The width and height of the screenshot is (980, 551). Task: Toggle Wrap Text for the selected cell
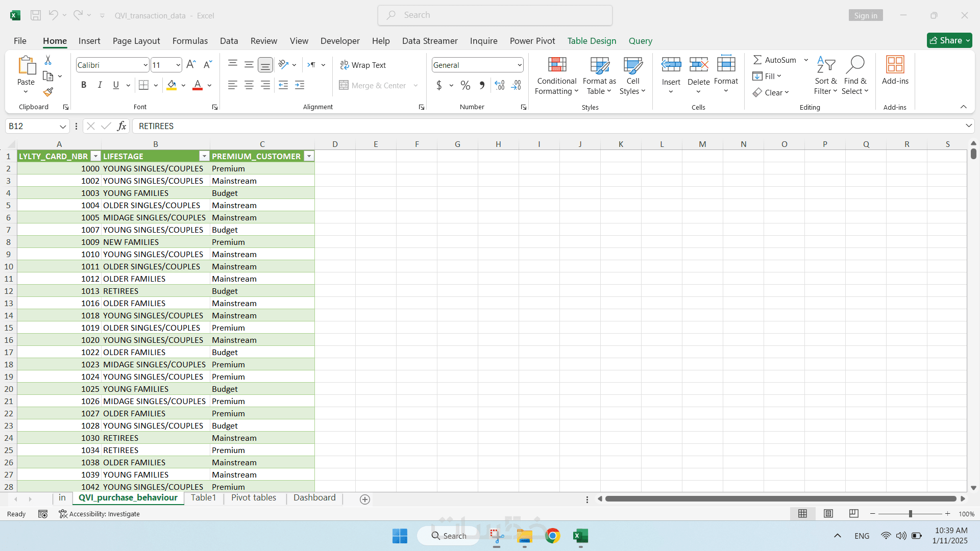click(363, 65)
